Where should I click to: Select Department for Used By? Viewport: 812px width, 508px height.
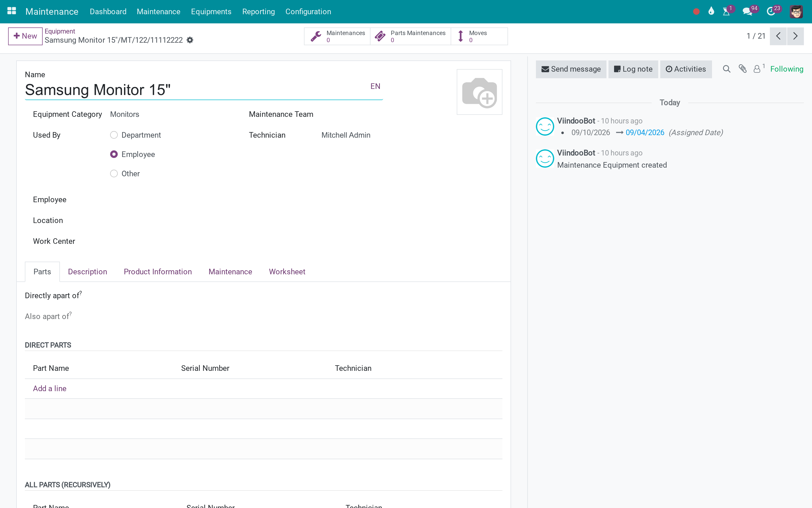pyautogui.click(x=114, y=135)
